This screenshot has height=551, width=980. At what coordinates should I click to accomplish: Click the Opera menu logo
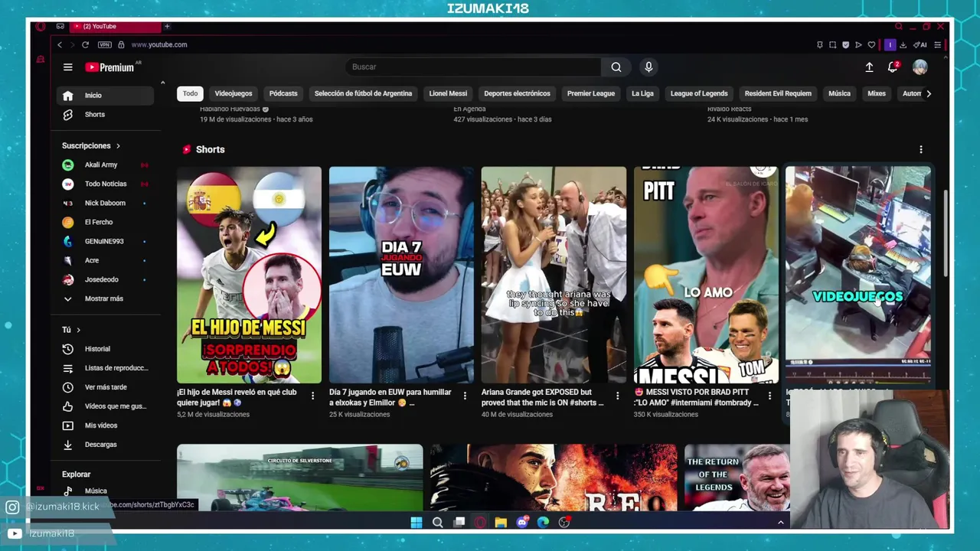click(x=41, y=26)
